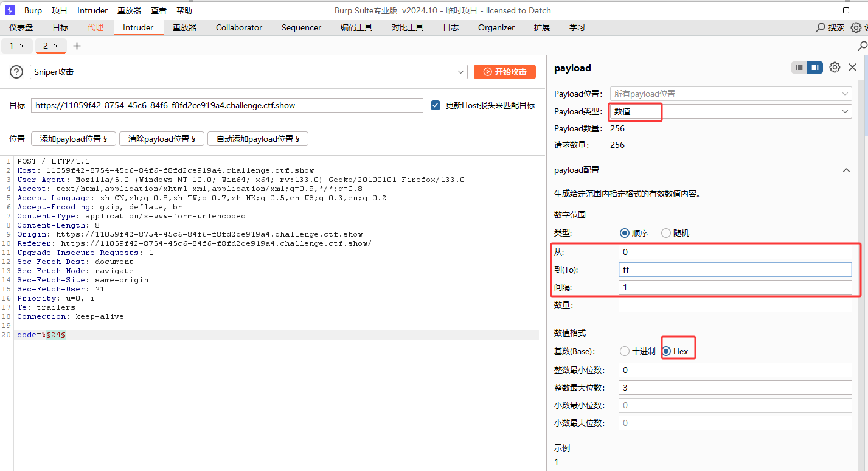
Task: Select the 随机 (random) radio button
Action: pyautogui.click(x=666, y=233)
